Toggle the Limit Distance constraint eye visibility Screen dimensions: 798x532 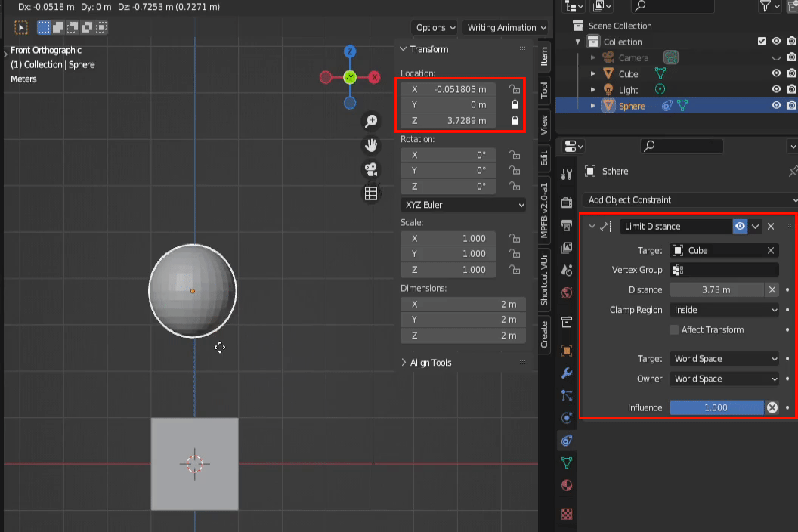coord(739,226)
